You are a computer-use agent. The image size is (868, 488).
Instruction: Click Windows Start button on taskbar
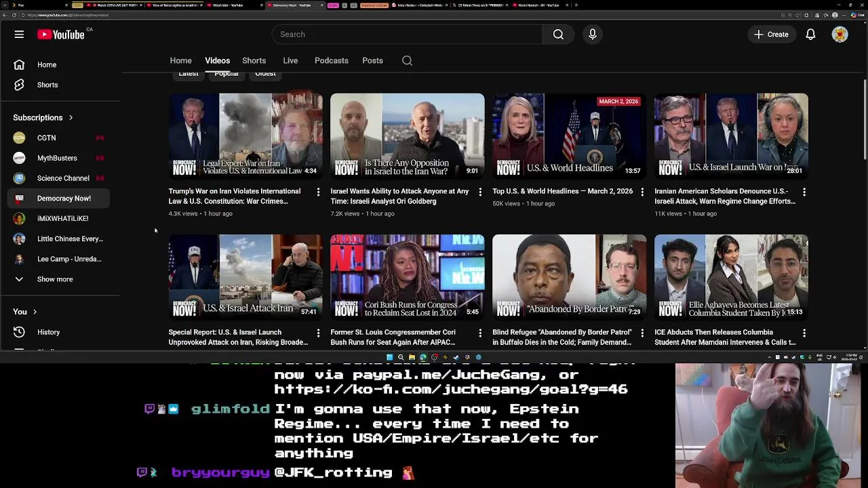pyautogui.click(x=389, y=357)
